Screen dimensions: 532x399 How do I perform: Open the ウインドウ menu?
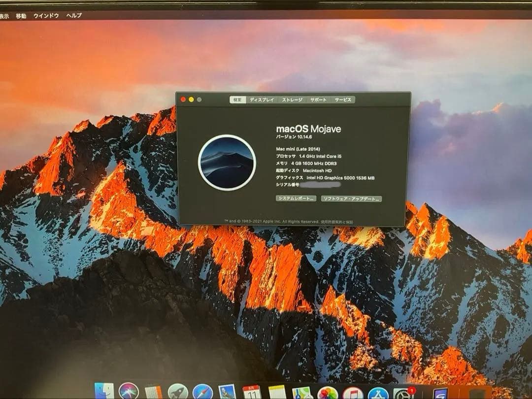(47, 15)
